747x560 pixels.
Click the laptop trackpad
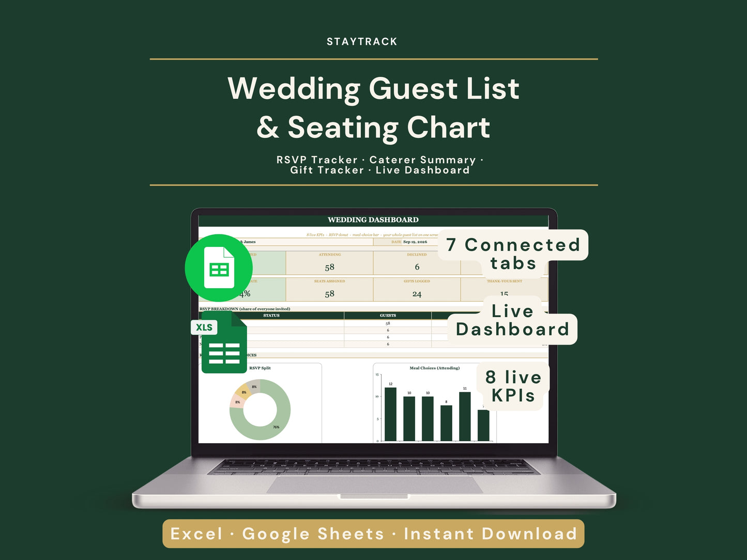(374, 485)
